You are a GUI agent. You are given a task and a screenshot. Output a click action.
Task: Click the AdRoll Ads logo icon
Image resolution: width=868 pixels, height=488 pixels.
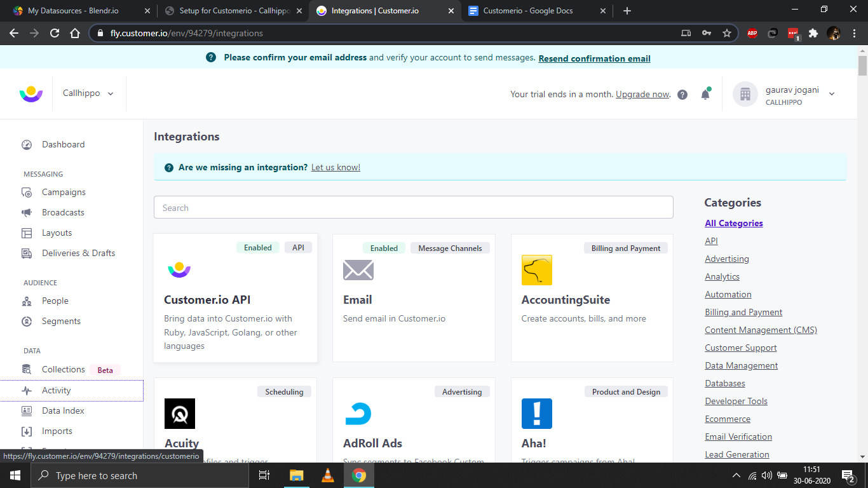pos(358,414)
